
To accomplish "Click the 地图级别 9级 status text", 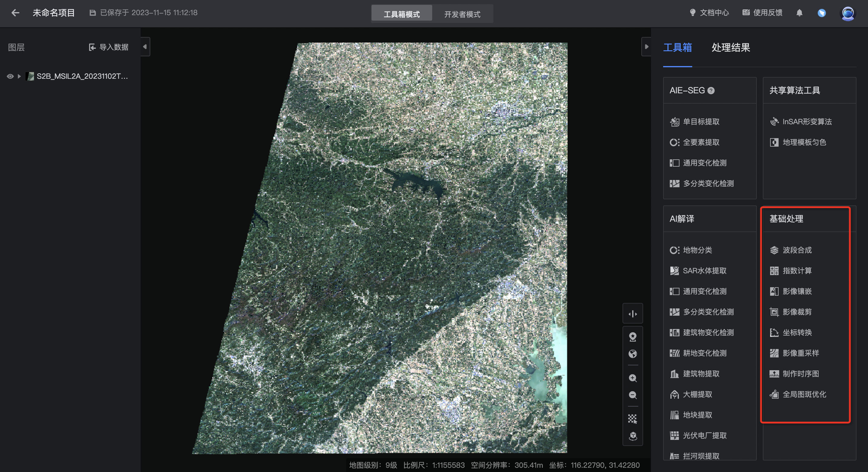I will 373,465.
